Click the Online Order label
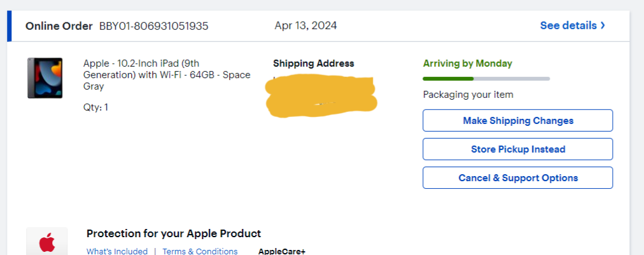Image resolution: width=644 pixels, height=255 pixels. 59,26
